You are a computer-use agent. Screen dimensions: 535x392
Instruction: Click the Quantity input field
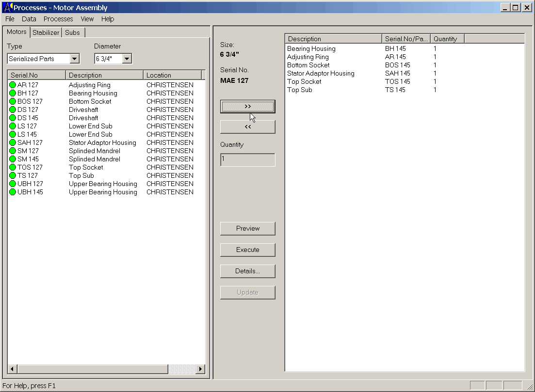248,160
